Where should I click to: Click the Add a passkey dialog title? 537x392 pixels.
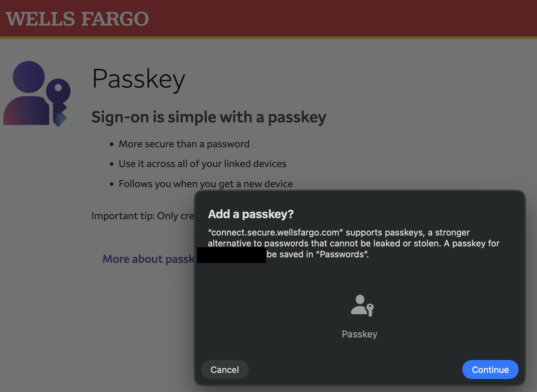(x=251, y=214)
